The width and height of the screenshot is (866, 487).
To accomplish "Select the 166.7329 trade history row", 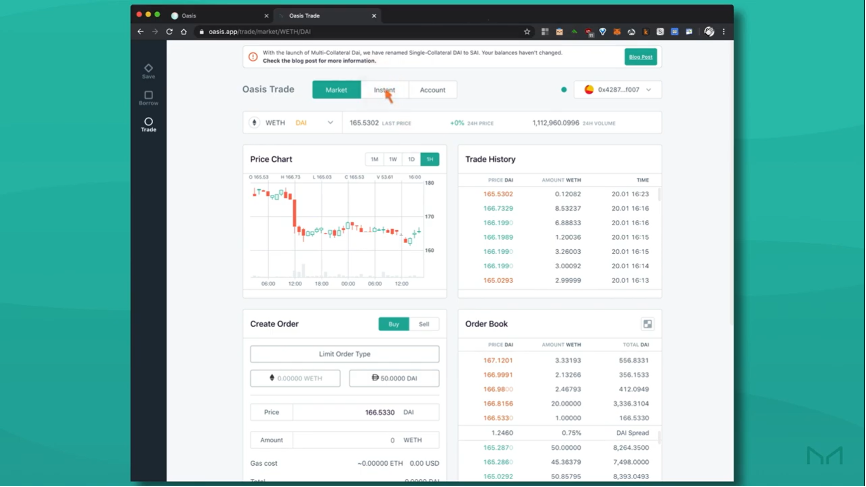I will [x=558, y=209].
